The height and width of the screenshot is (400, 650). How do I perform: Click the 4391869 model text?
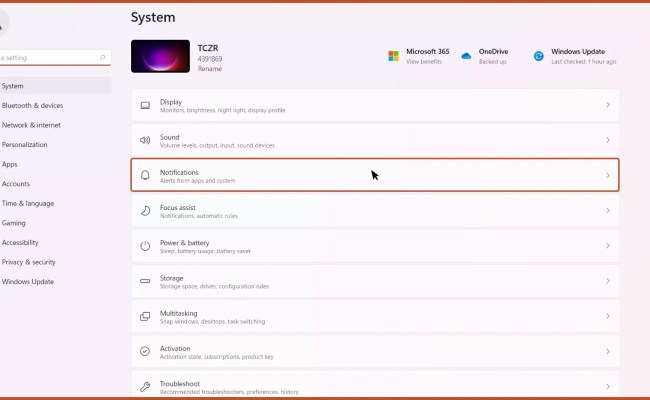(x=210, y=59)
